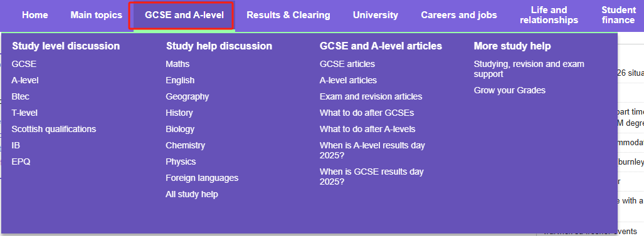Open the University navigation menu

pos(376,15)
